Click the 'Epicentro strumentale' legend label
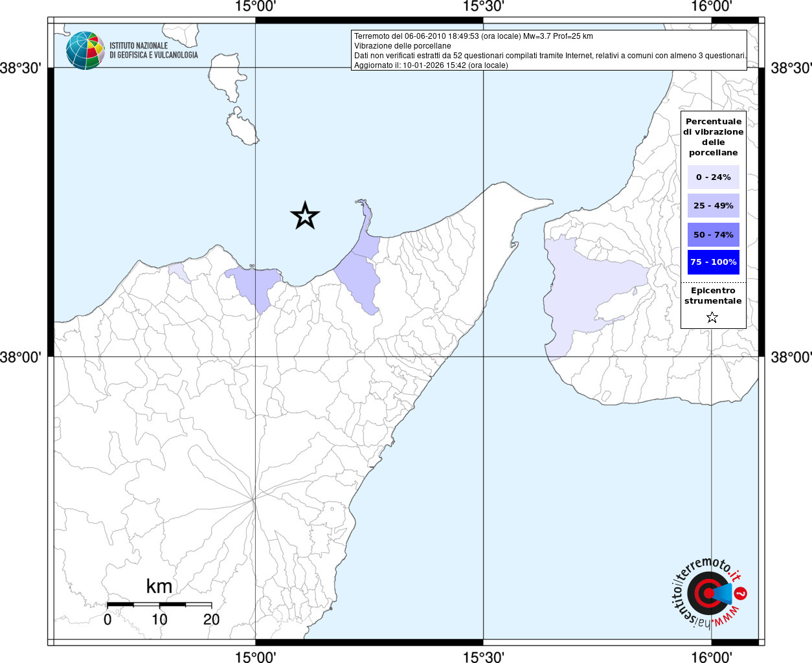The width and height of the screenshot is (812, 663). (713, 296)
